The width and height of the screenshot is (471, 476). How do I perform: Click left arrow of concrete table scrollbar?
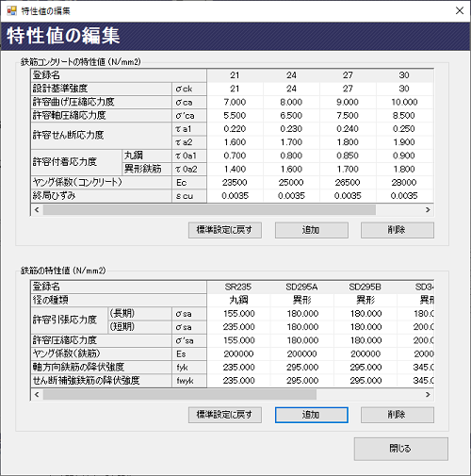pyautogui.click(x=37, y=209)
